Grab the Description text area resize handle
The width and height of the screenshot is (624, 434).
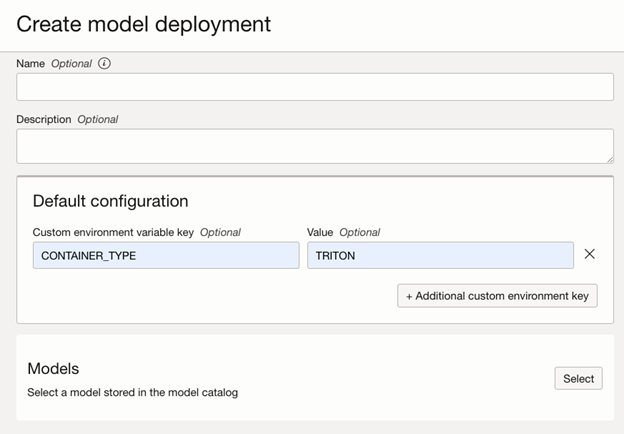(x=609, y=159)
